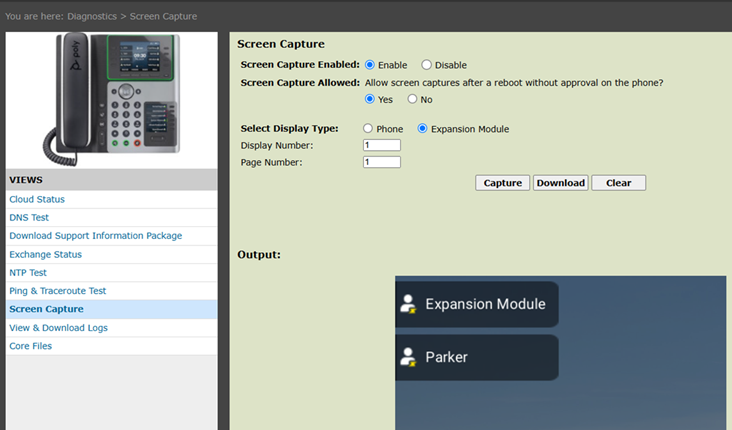The image size is (732, 430).
Task: Open Ping & Traceroute Test
Action: click(57, 291)
